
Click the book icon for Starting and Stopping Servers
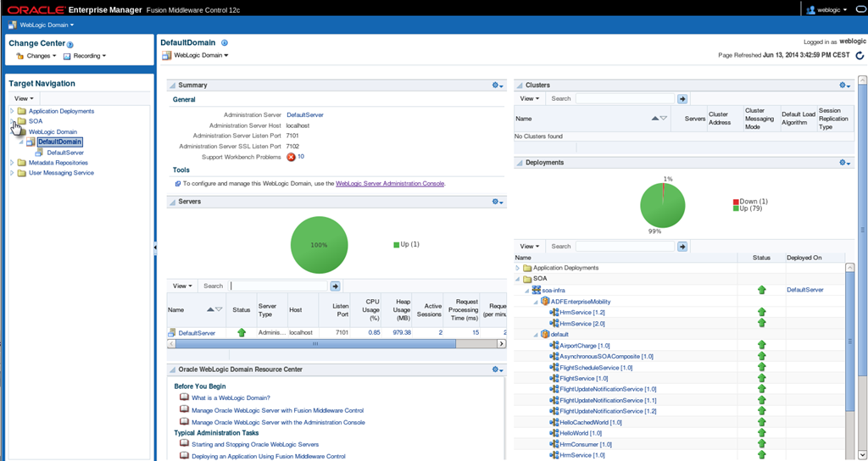[184, 443]
